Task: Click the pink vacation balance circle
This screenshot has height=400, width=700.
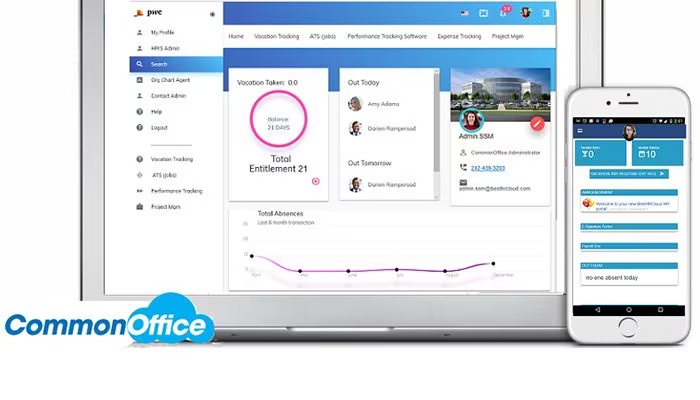Action: point(278,119)
